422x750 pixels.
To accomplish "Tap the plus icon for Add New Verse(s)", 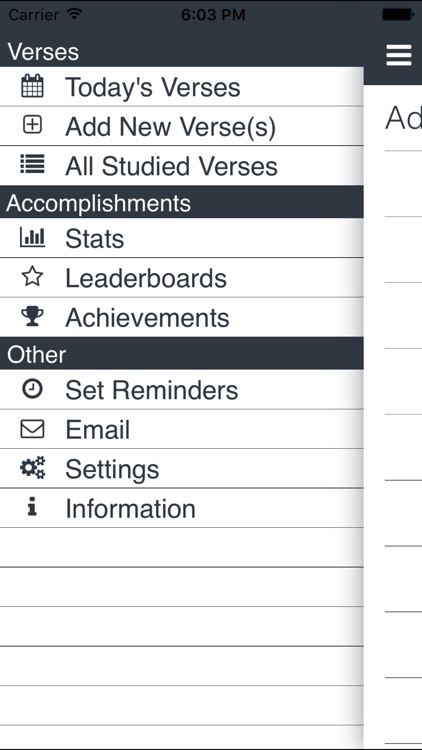I will 33,125.
